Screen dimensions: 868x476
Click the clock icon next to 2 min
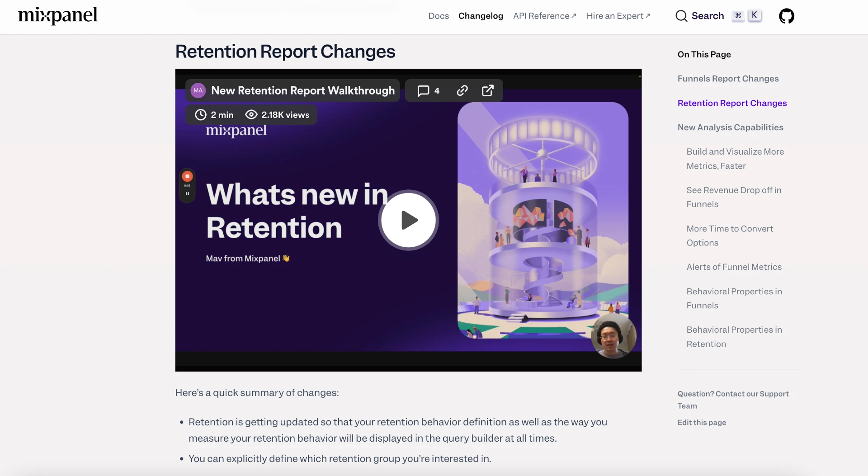click(x=201, y=114)
